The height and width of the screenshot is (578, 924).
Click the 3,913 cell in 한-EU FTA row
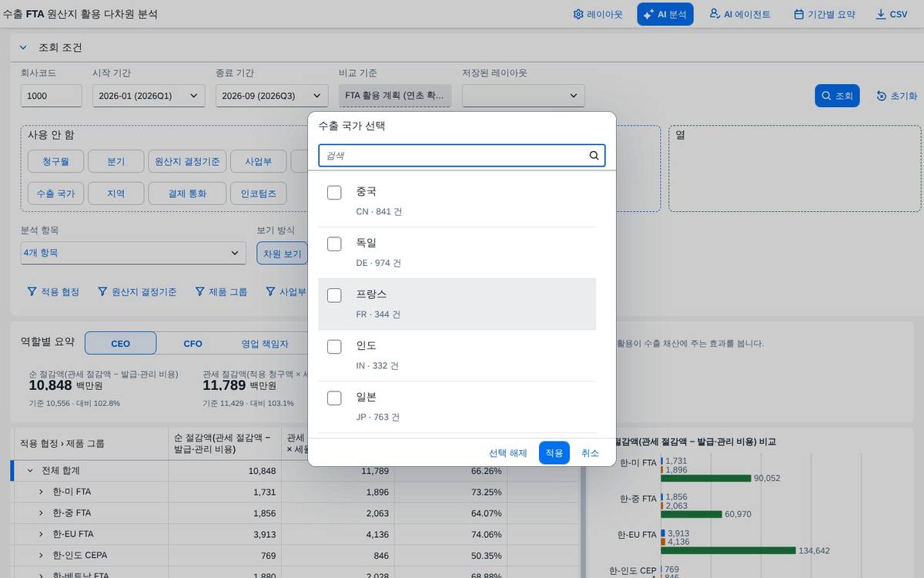tap(224, 534)
